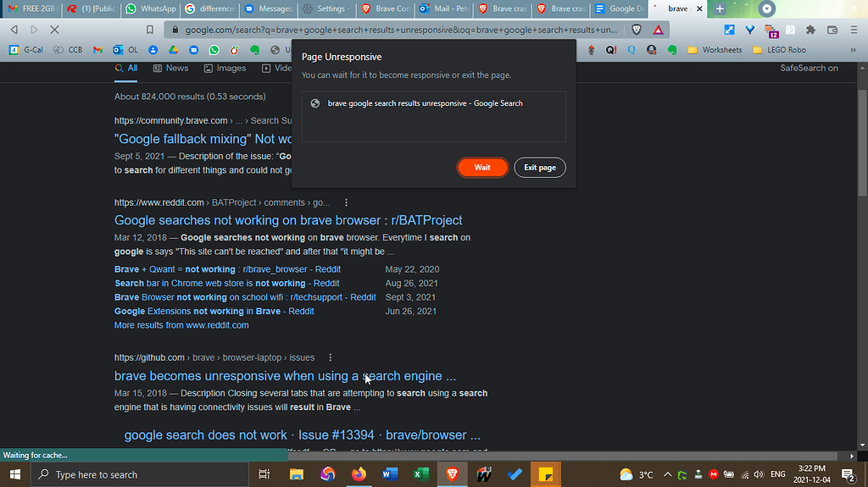Screen dimensions: 868x487
Task: Open Firefox from the taskbar
Action: point(359,474)
